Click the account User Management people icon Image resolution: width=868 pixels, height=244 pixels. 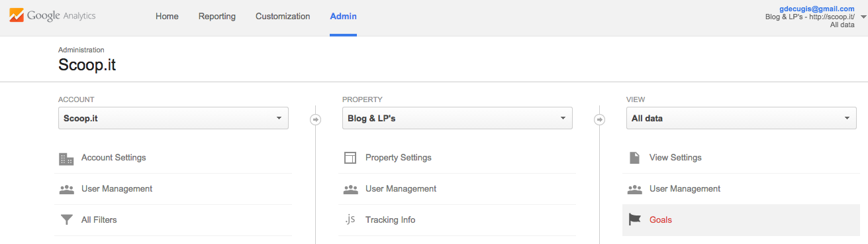pos(66,189)
